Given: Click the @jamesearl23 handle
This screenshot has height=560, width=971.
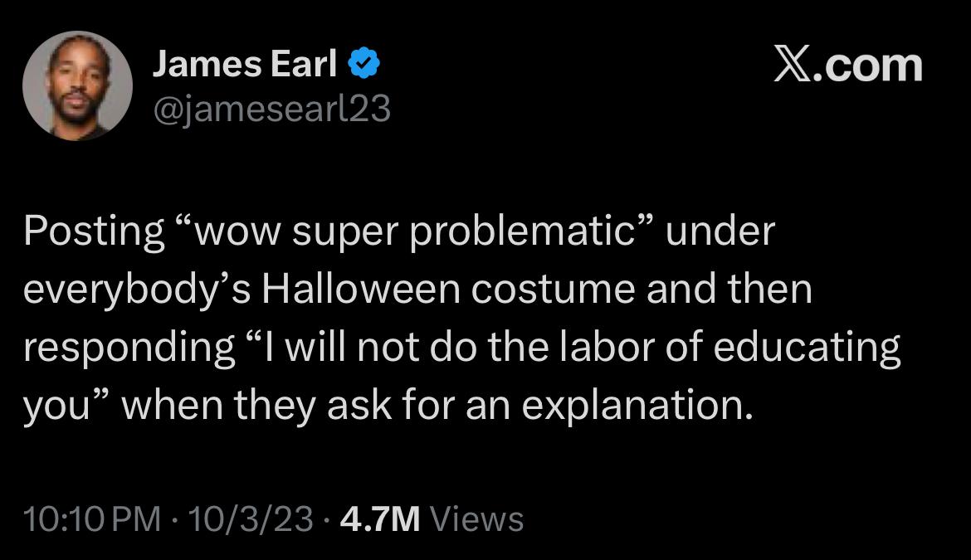Looking at the screenshot, I should pyautogui.click(x=271, y=108).
